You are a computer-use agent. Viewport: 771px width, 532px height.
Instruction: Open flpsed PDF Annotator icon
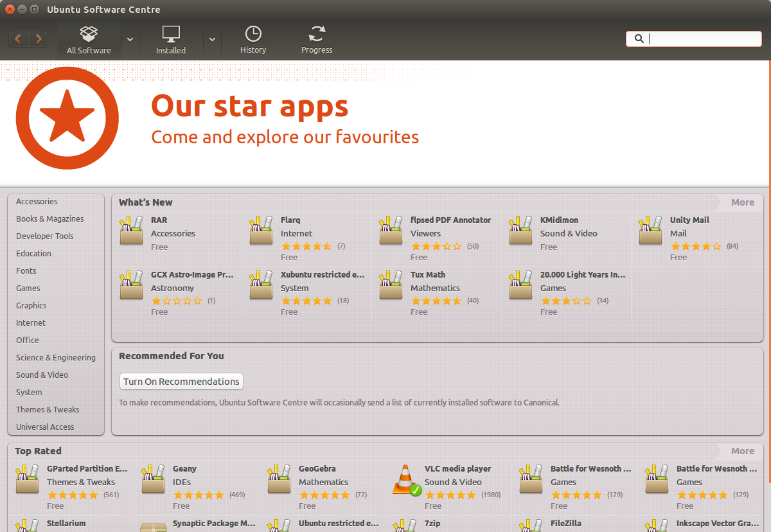click(x=391, y=231)
